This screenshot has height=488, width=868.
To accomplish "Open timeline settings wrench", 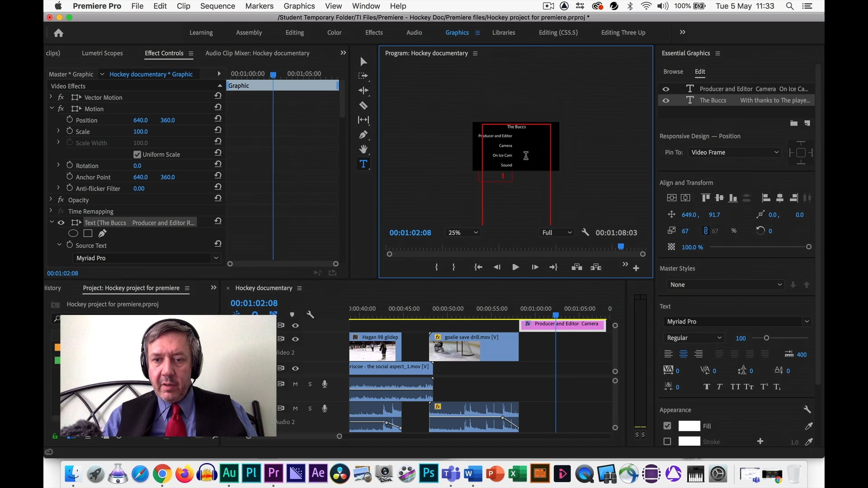I will (310, 314).
